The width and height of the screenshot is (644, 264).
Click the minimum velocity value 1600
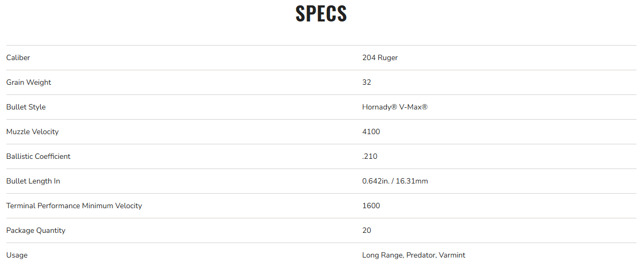pos(371,206)
